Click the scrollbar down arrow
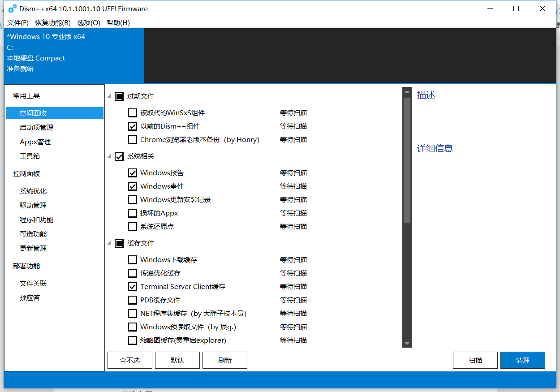 [x=407, y=343]
